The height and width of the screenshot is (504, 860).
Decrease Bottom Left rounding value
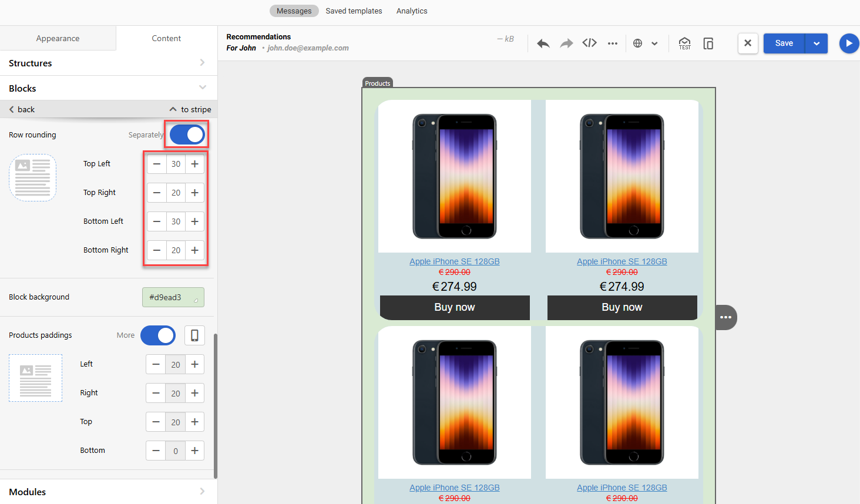[157, 221]
